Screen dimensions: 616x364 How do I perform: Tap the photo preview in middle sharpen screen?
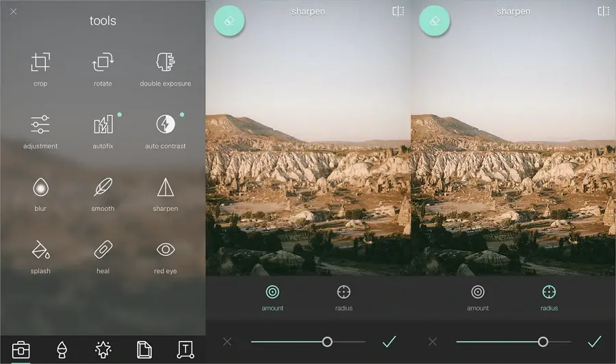click(308, 138)
